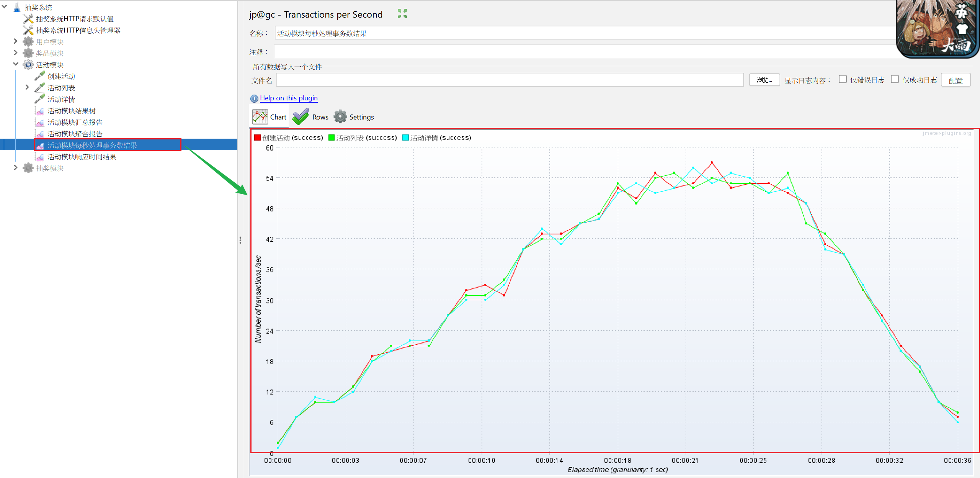Click the red 创建活动 legend swatch
Viewport: 980px width, 478px height.
(258, 138)
